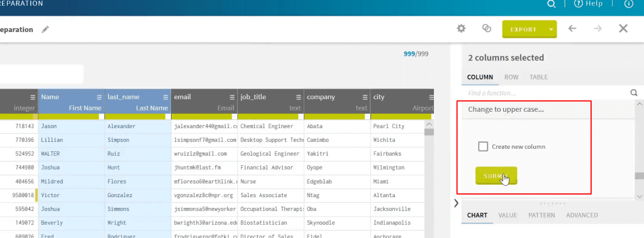Switch to the TABLE tab
Screen dimensions: 644x238
click(x=538, y=77)
